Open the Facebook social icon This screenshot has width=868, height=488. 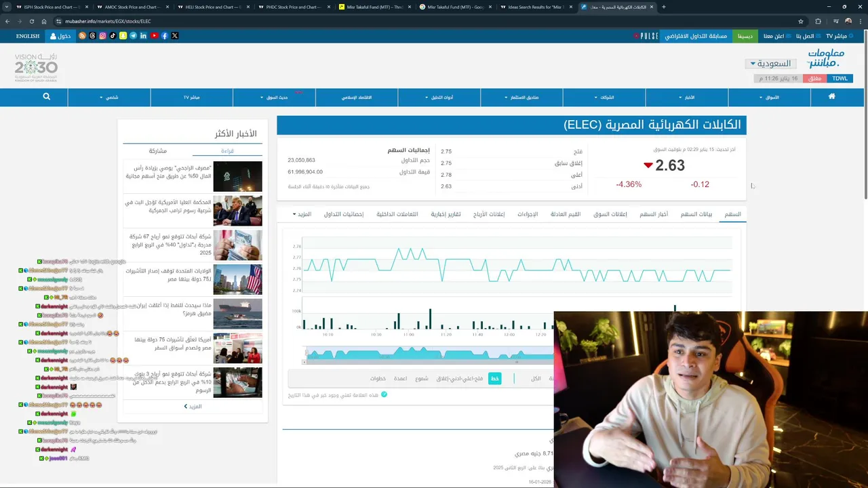pyautogui.click(x=165, y=36)
